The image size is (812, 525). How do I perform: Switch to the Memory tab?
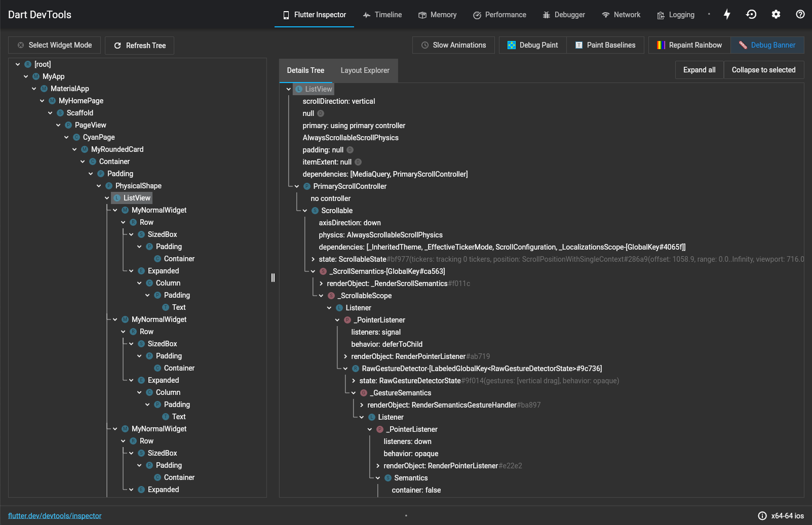coord(438,15)
